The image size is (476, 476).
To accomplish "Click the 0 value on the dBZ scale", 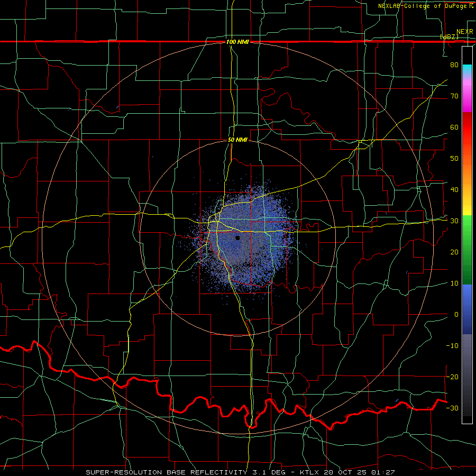I will coord(456,315).
